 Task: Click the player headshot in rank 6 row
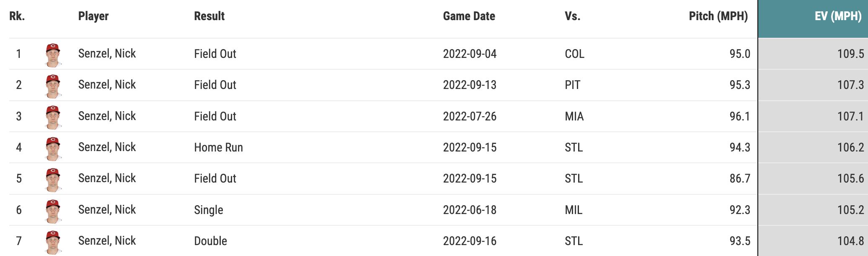(x=53, y=211)
